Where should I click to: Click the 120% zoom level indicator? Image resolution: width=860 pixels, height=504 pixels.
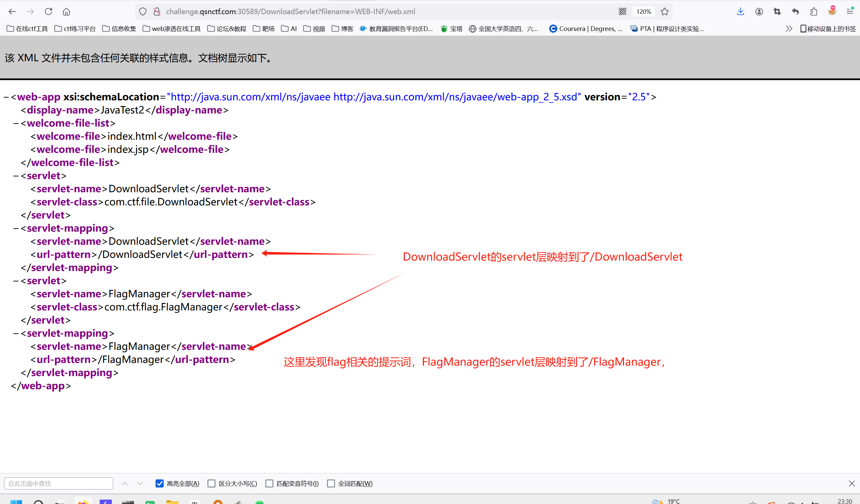point(643,11)
